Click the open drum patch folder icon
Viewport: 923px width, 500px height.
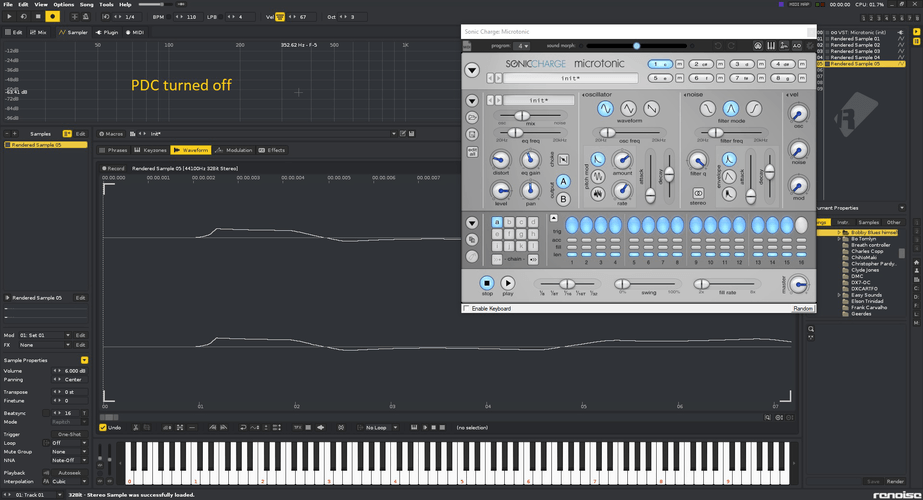click(x=472, y=117)
